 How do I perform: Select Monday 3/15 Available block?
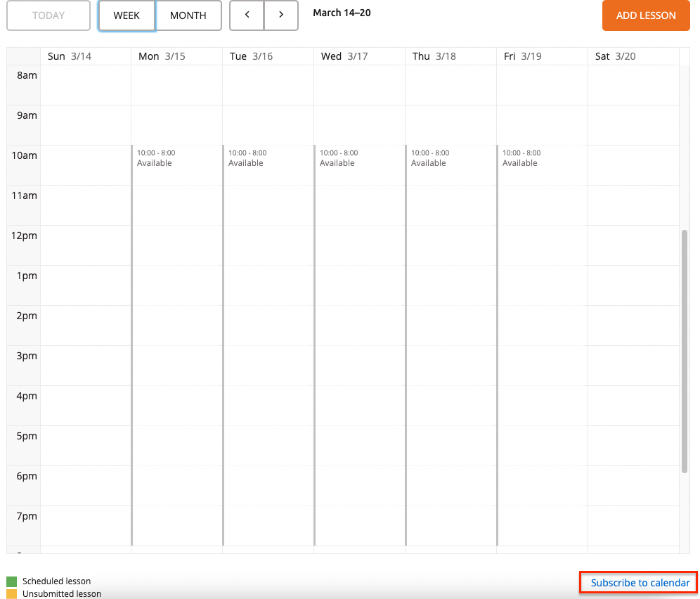177,344
